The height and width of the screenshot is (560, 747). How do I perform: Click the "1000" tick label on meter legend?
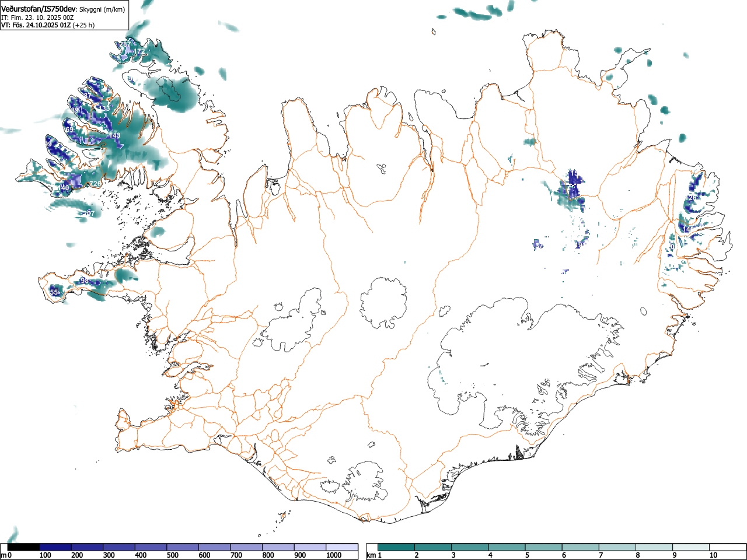pos(334,555)
